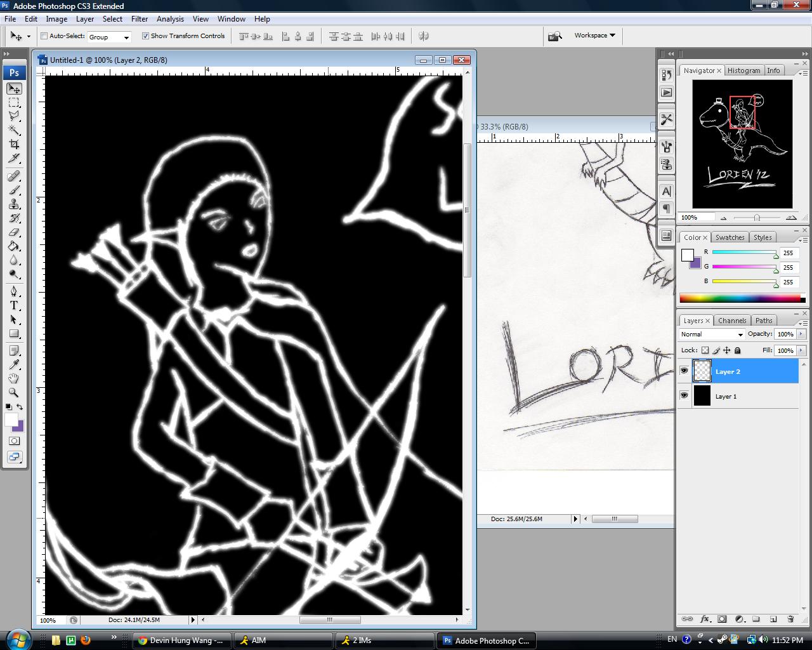Screen dimensions: 812x650
Task: Choose the Horizontal Type tool
Action: (x=14, y=305)
